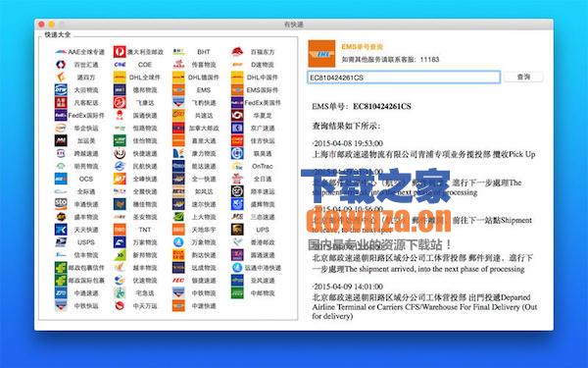
Task: Choose the 圆通速递 purple logo
Action: click(x=237, y=255)
